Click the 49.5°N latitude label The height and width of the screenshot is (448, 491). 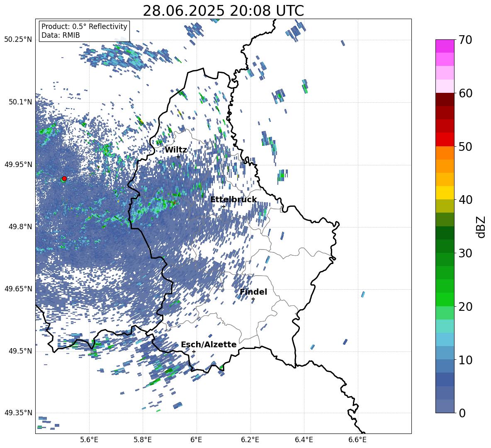pyautogui.click(x=20, y=351)
